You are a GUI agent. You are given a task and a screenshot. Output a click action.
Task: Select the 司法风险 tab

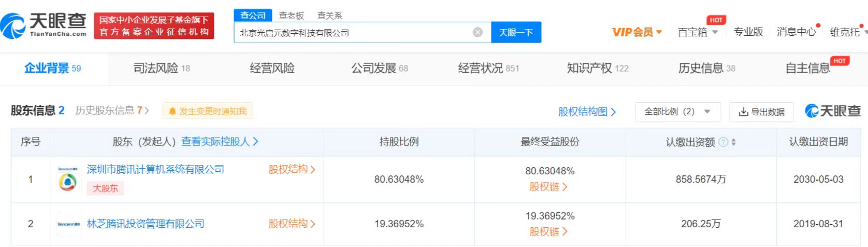coord(162,68)
